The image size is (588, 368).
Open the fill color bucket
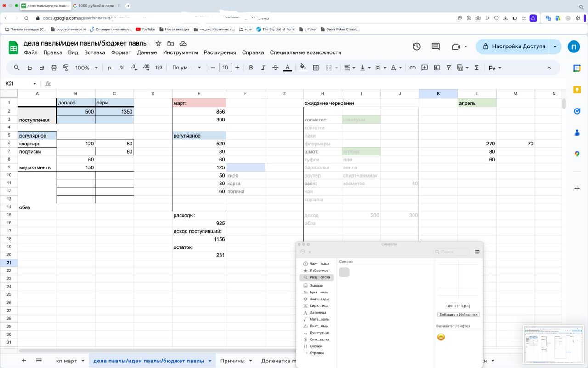coord(303,68)
